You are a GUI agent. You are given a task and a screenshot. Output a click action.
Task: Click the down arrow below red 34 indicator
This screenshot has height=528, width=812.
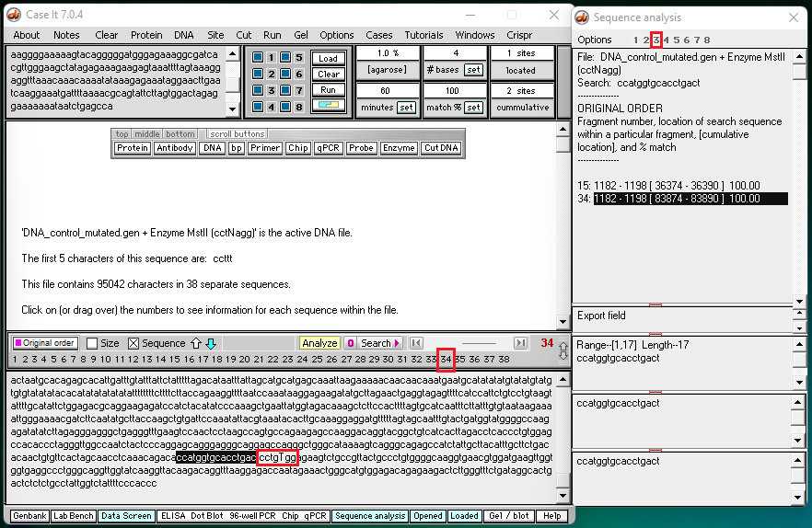(x=563, y=356)
